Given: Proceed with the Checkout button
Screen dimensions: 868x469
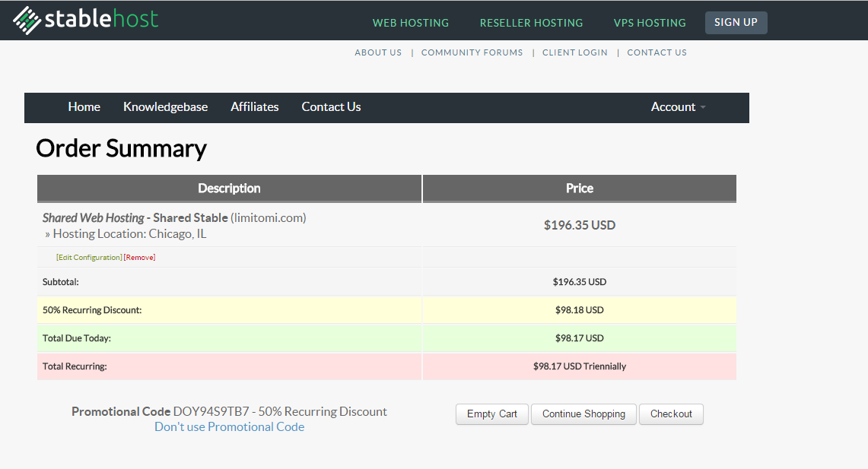Looking at the screenshot, I should [x=671, y=414].
